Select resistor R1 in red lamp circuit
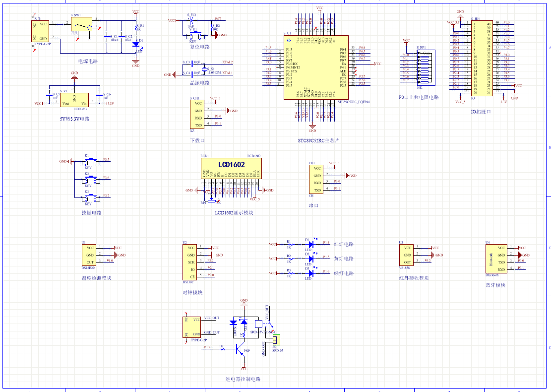The width and height of the screenshot is (551, 392). [x=290, y=244]
